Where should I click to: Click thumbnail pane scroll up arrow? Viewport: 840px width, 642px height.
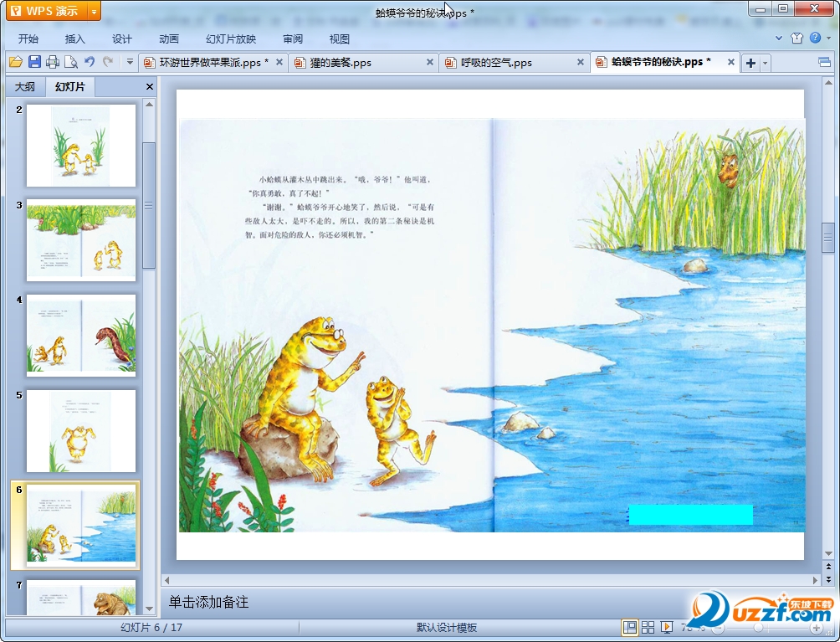coord(150,104)
